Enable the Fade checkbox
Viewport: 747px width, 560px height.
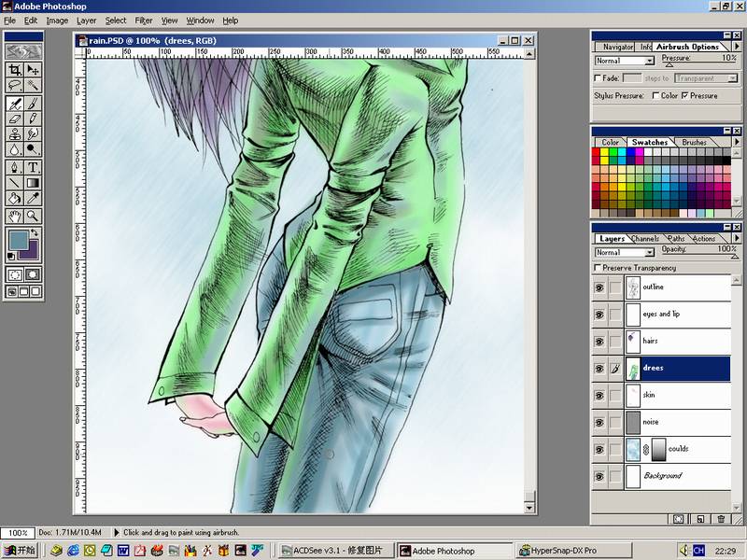[x=598, y=78]
